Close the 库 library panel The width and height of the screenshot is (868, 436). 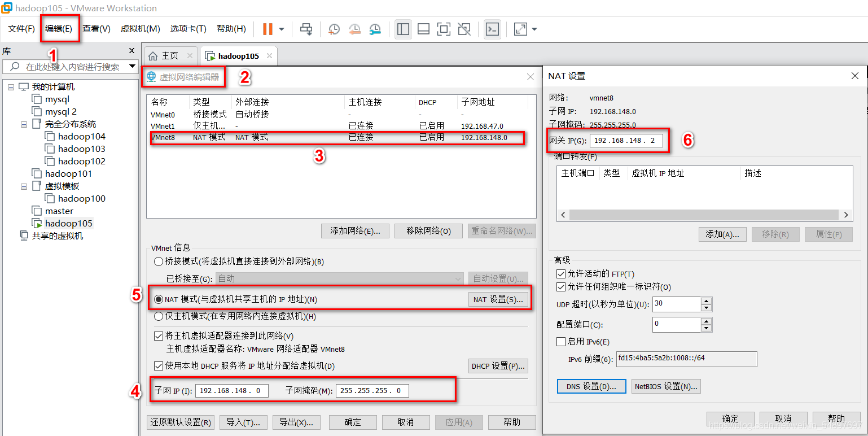[x=132, y=50]
